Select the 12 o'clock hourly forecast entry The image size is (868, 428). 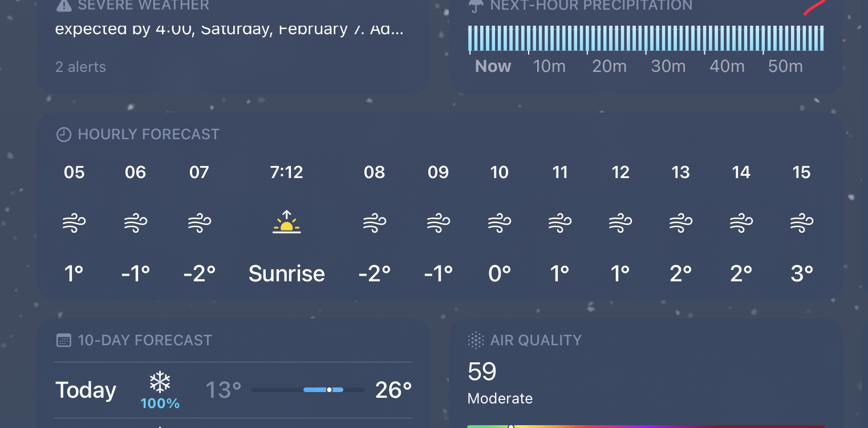pyautogui.click(x=620, y=223)
